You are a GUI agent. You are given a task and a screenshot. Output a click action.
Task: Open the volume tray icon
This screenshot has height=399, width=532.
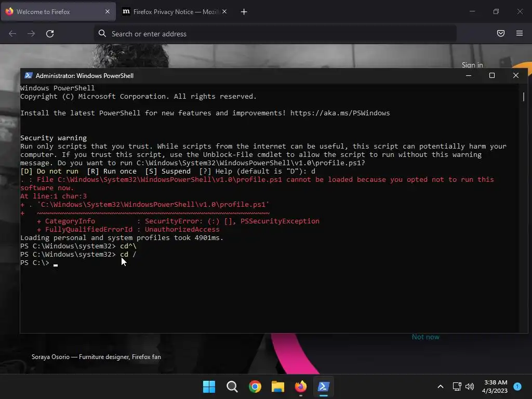(470, 387)
